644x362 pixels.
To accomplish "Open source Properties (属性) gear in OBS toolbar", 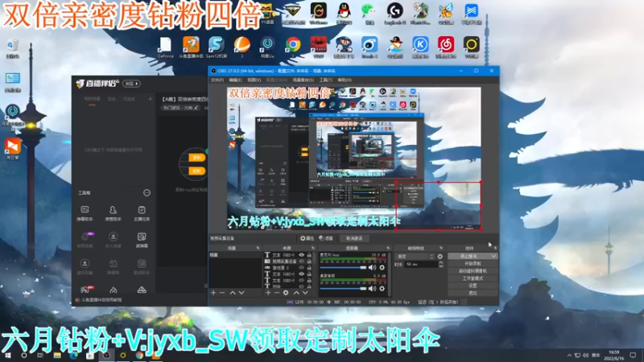I will click(307, 238).
